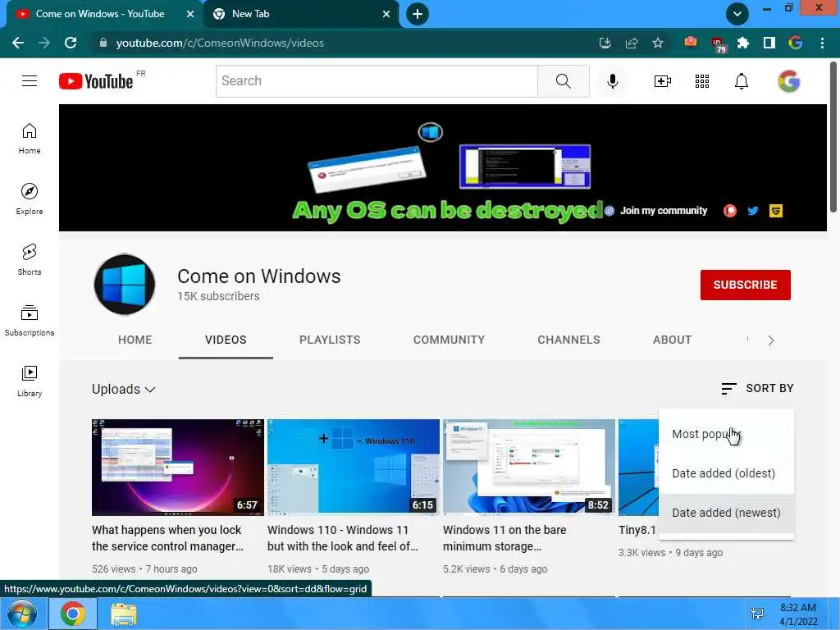The height and width of the screenshot is (630, 840).
Task: Open the Google account avatar menu
Action: [788, 81]
